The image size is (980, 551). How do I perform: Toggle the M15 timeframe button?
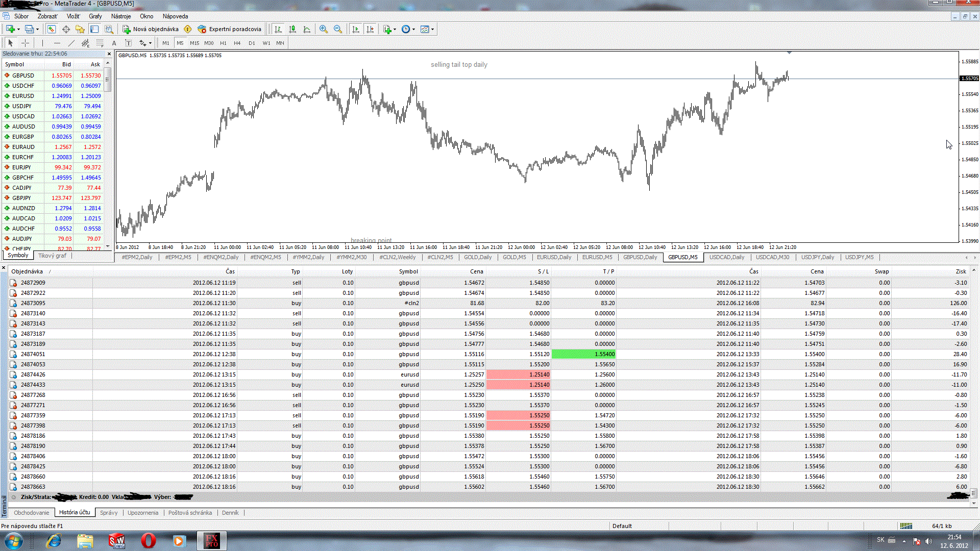click(194, 43)
